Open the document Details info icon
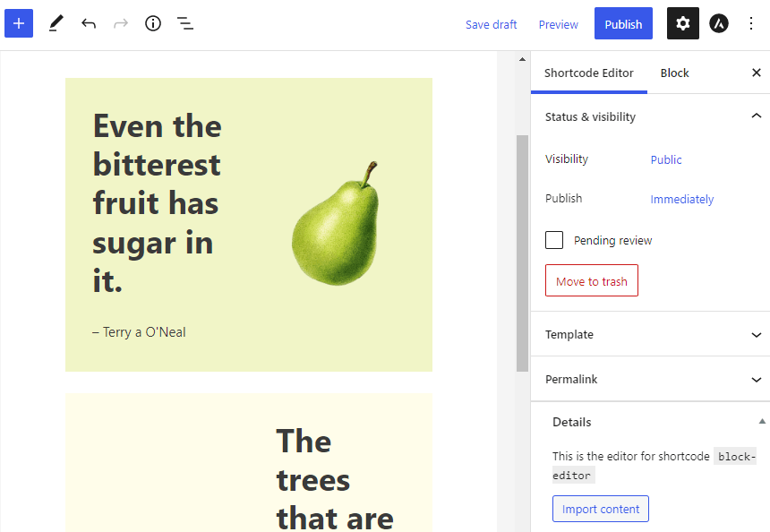This screenshot has height=532, width=770. [153, 23]
